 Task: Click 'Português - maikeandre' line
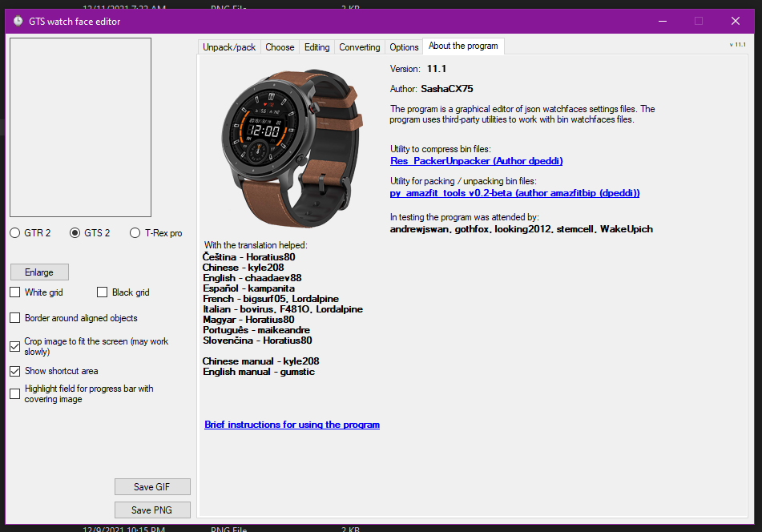coord(256,330)
